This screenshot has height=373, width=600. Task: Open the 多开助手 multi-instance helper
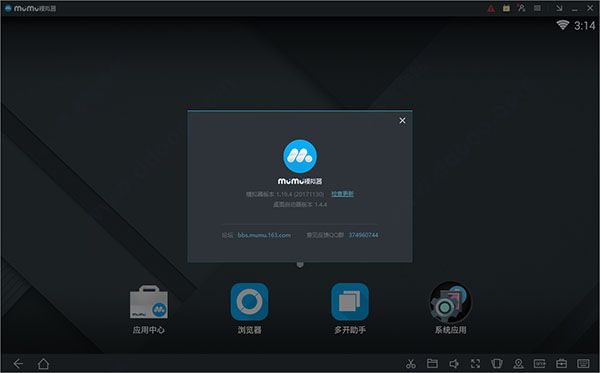click(350, 301)
